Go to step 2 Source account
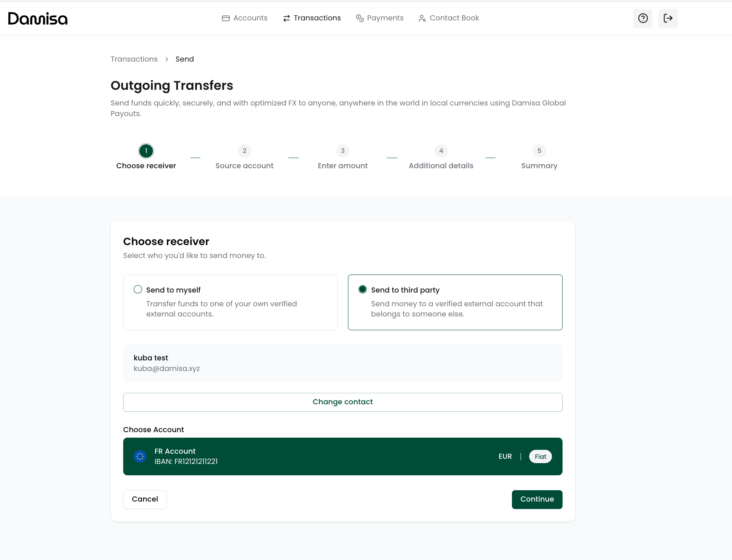Screen dimensions: 732x560 coord(244,151)
